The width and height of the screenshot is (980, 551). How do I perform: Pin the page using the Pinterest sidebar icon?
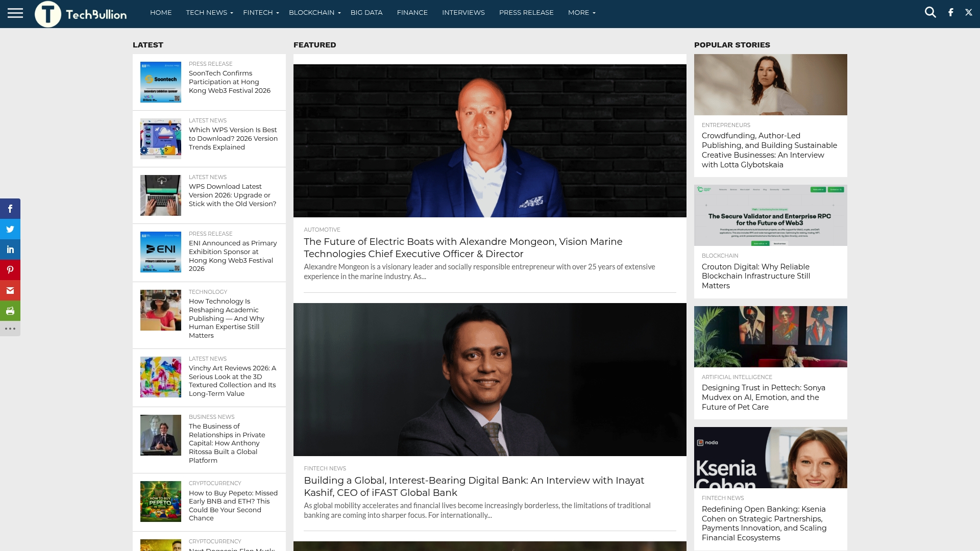pyautogui.click(x=10, y=270)
